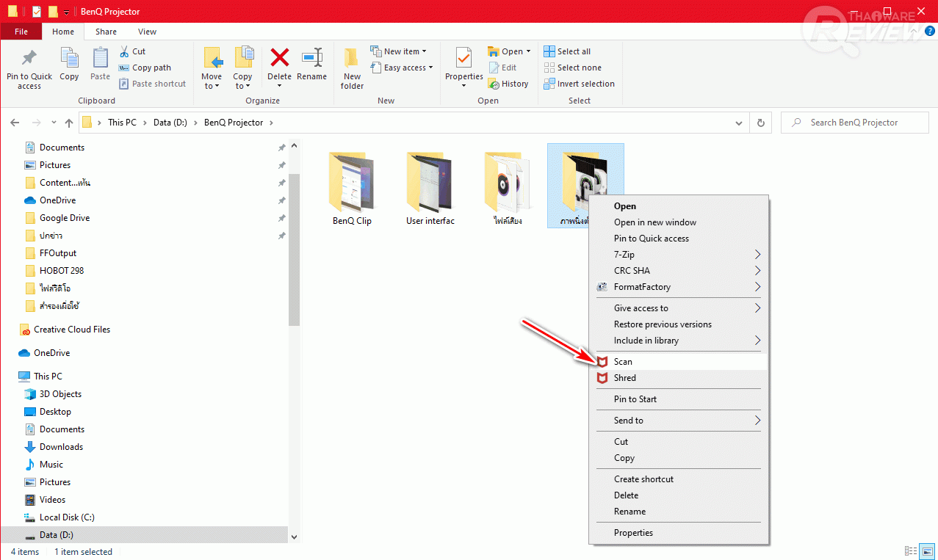
Task: Choose Pin to Start
Action: point(679,399)
